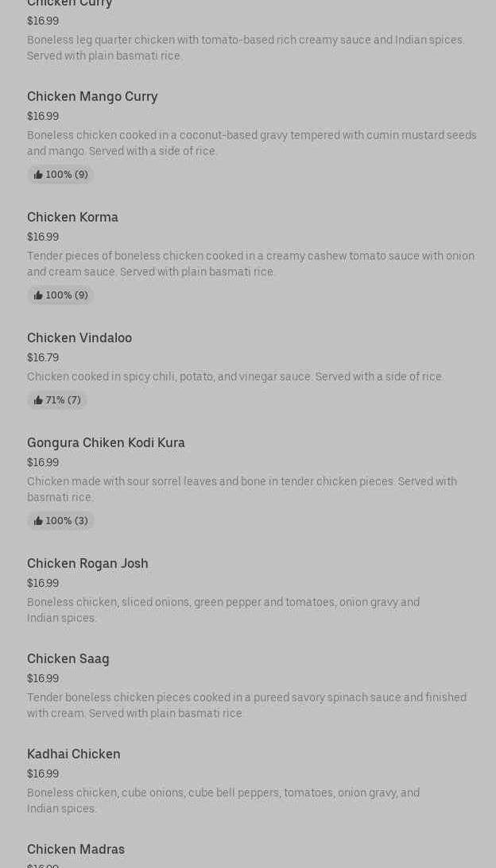This screenshot has width=496, height=868.
Task: Open the Chicken Mango Curry item
Action: (x=92, y=97)
